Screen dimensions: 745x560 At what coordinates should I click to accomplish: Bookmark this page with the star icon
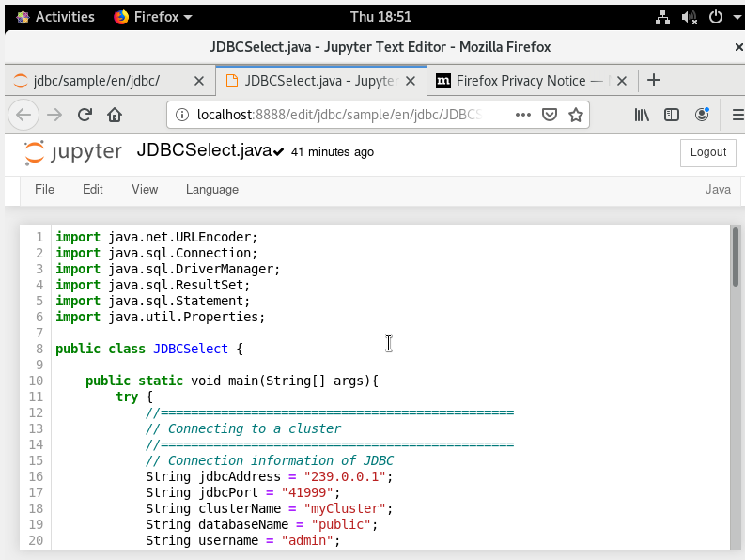pos(576,115)
